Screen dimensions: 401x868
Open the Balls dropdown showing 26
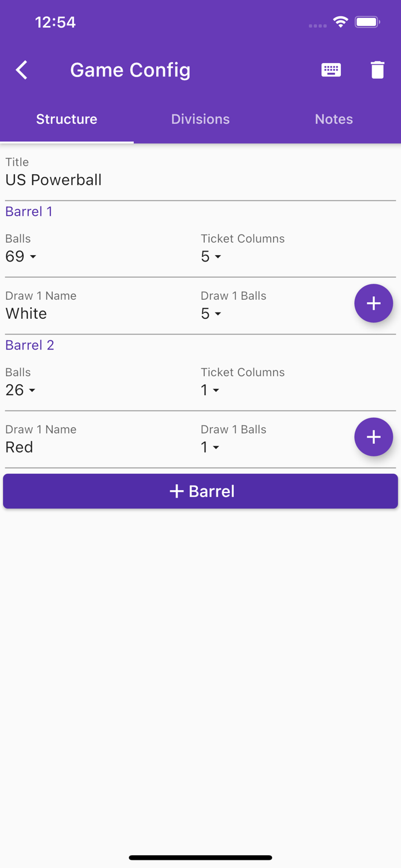(x=20, y=390)
